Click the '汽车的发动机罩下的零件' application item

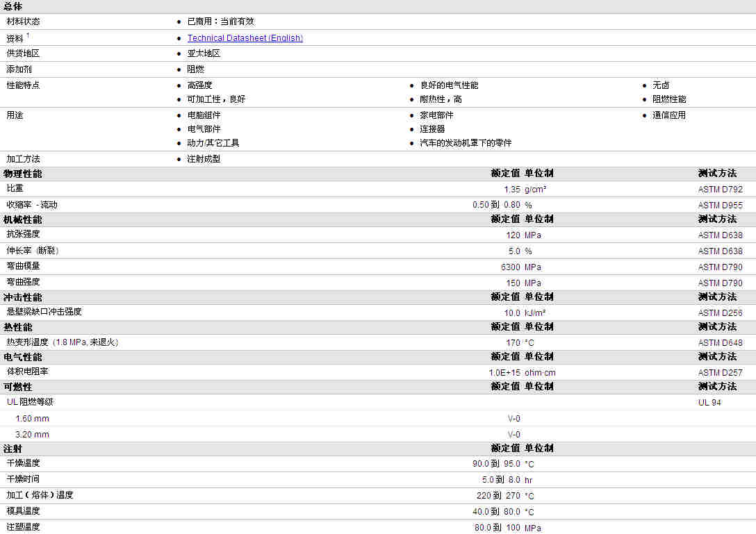pyautogui.click(x=466, y=143)
